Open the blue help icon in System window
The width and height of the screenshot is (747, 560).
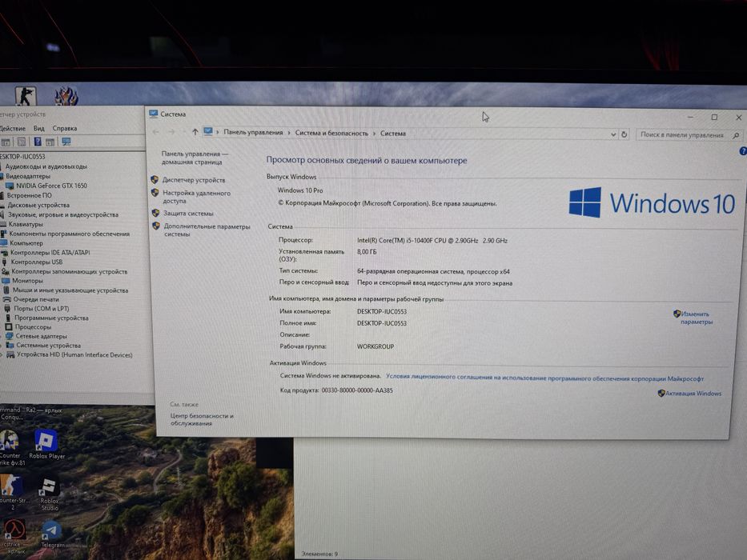coord(743,151)
